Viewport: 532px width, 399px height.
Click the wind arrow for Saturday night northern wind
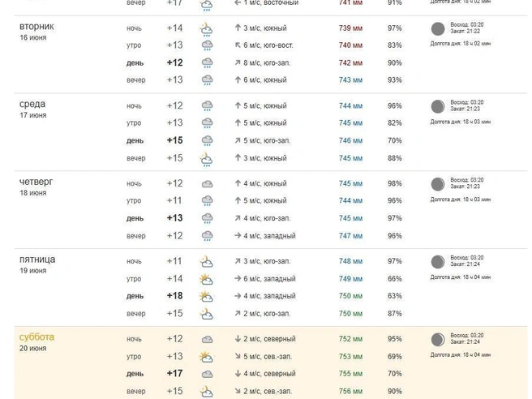pyautogui.click(x=238, y=339)
